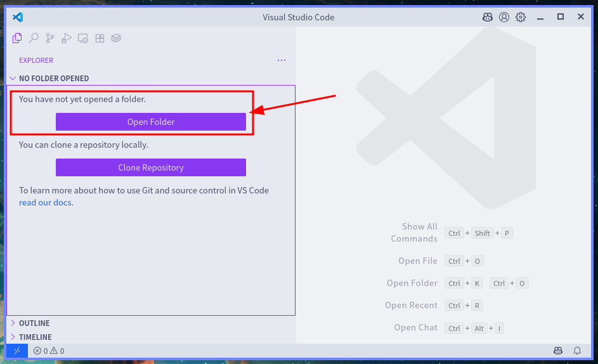Screen dimensions: 598x364
Task: Open the Accounts icon in the title bar
Action: (x=504, y=17)
